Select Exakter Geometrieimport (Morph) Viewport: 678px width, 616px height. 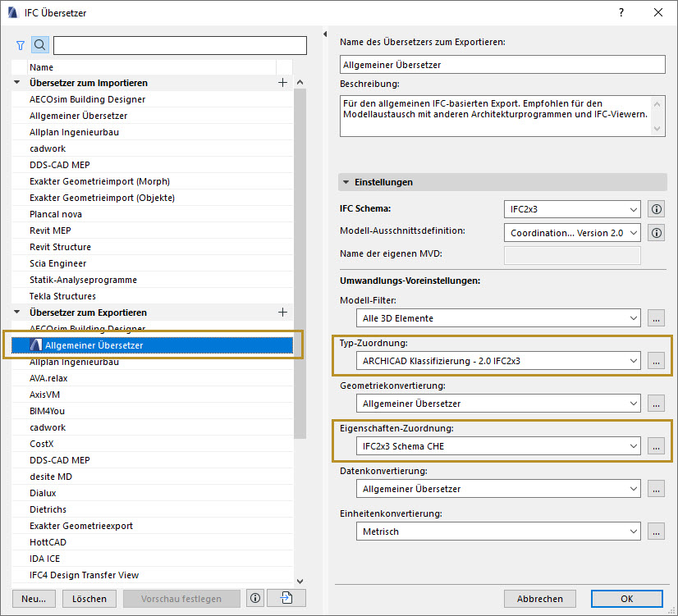tap(153, 181)
